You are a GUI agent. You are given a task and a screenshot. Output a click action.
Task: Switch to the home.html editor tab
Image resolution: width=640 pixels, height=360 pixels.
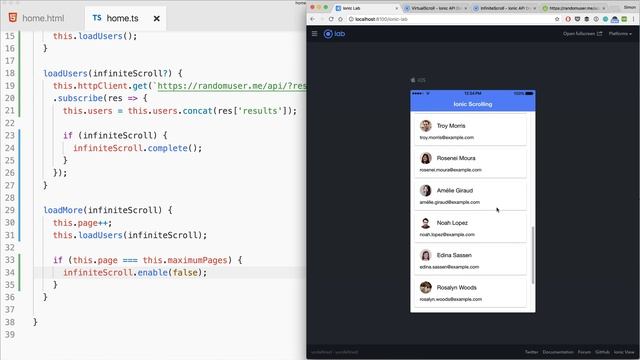tap(42, 18)
